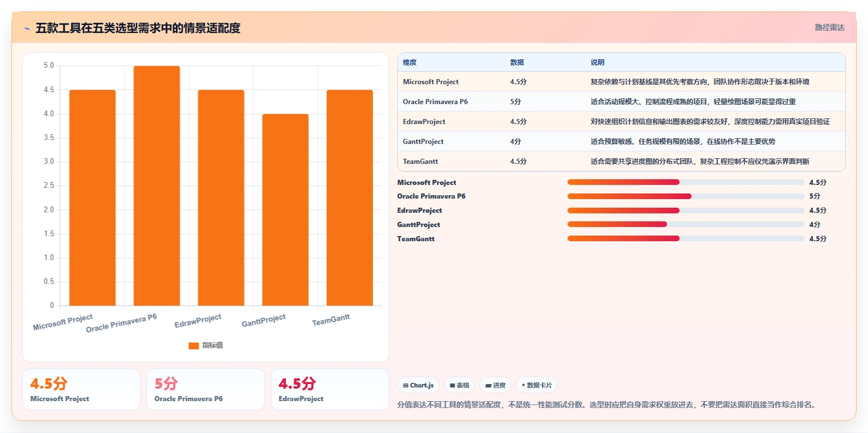
Task: Click the 表格 tag button
Action: (459, 385)
